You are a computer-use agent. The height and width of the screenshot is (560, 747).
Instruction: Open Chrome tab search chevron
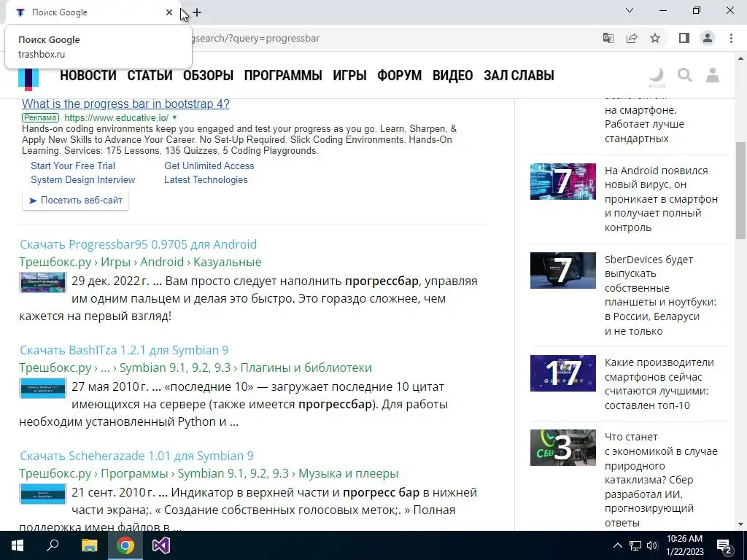point(630,10)
